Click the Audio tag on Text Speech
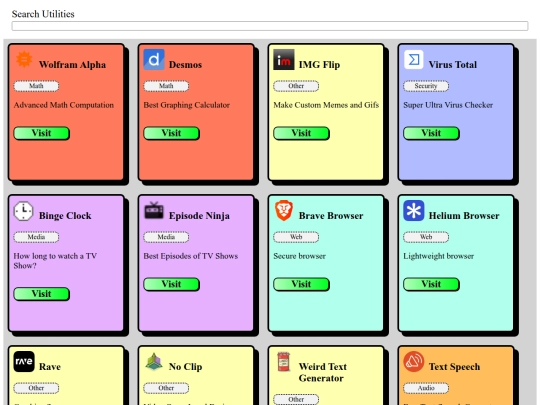The image size is (540, 405). tap(426, 388)
